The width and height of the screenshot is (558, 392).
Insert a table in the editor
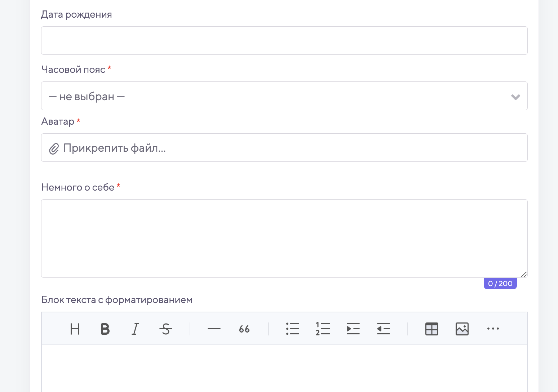432,329
